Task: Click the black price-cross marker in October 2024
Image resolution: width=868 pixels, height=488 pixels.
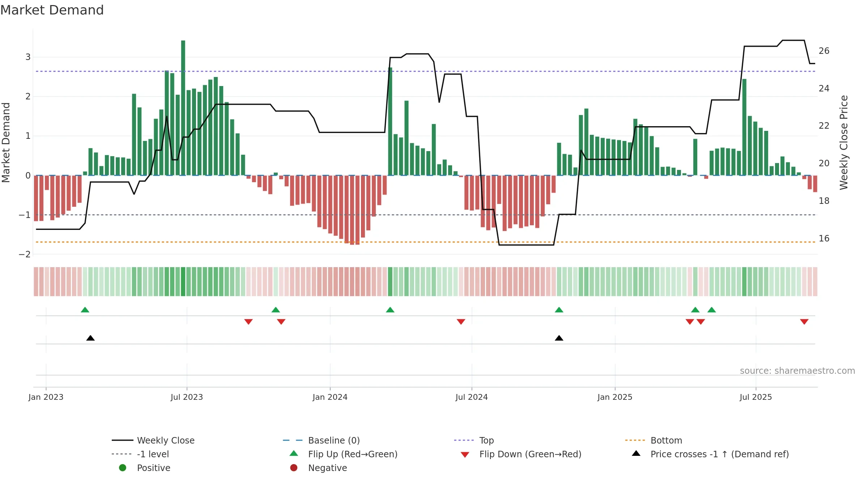Action: 559,338
